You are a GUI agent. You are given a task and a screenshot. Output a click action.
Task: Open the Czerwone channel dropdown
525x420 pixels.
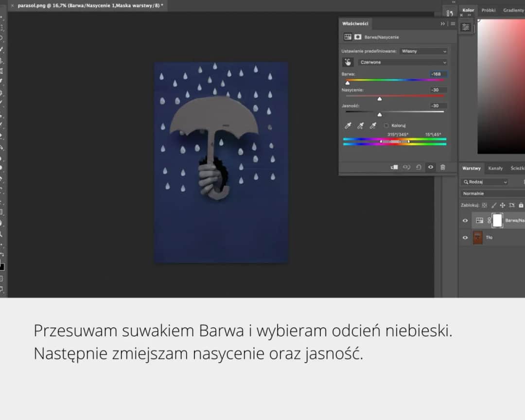402,62
